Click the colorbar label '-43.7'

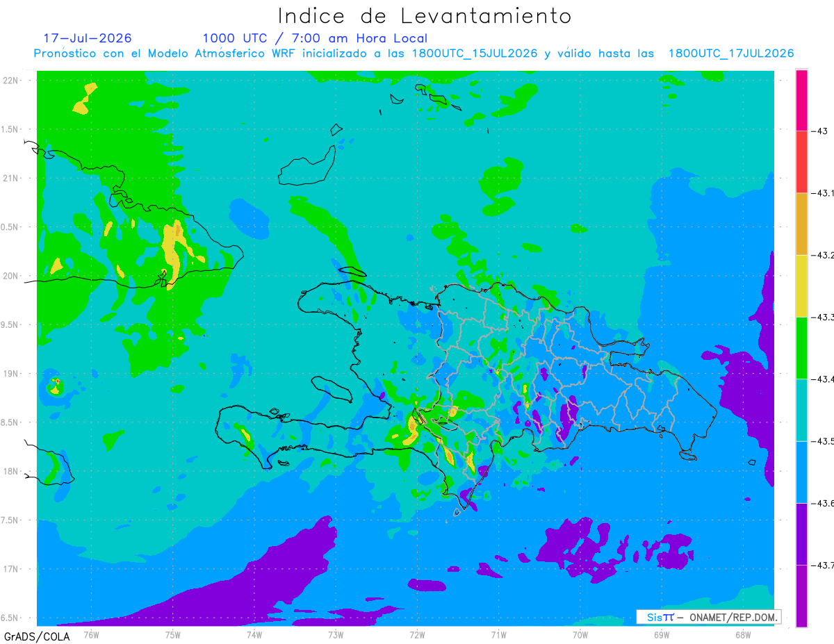(822, 565)
